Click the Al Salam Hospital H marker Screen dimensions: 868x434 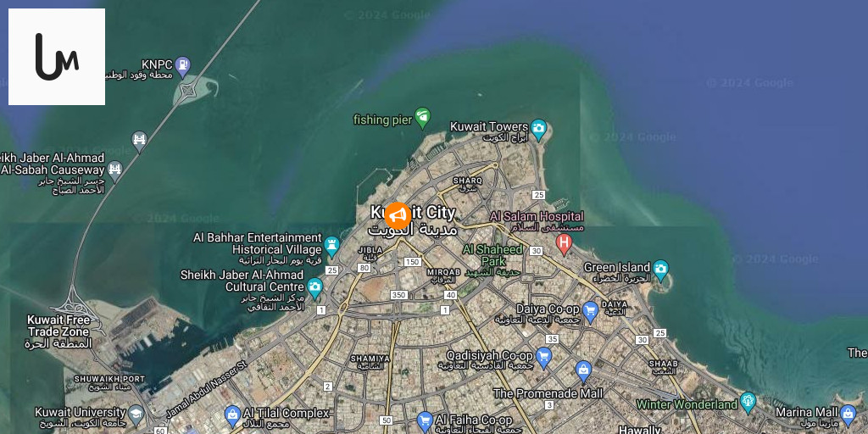pos(564,244)
